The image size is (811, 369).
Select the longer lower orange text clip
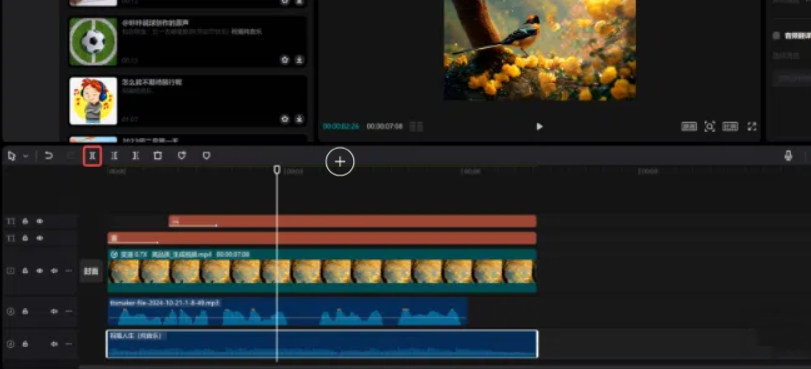click(322, 239)
